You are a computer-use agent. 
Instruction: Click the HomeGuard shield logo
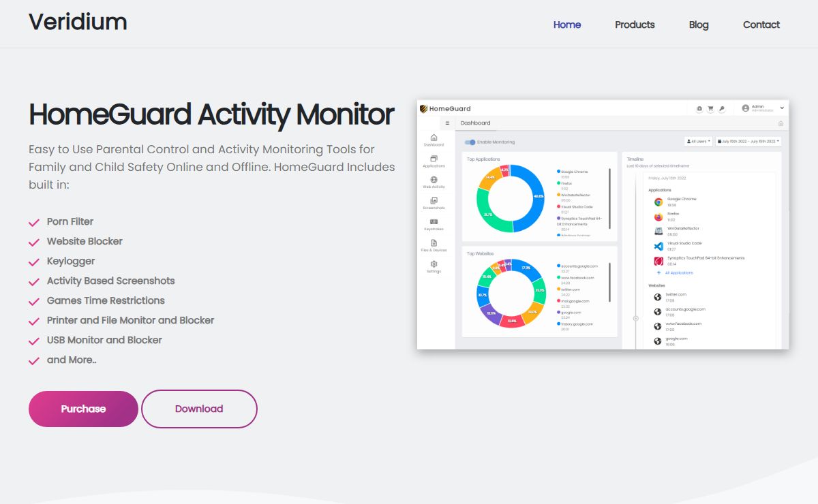click(x=423, y=108)
